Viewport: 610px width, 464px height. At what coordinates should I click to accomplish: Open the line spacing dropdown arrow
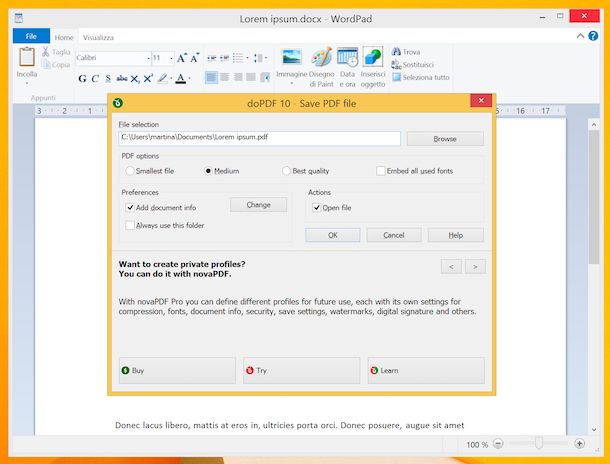click(x=266, y=58)
